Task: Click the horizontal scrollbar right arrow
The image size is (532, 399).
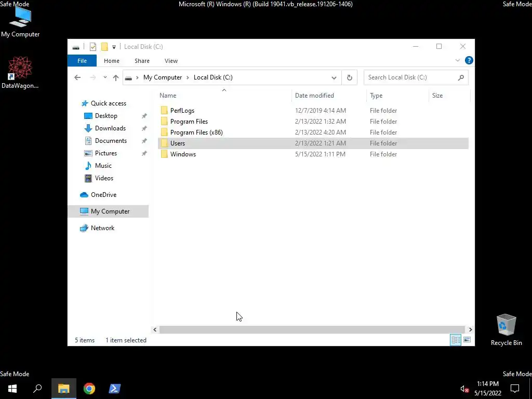Action: 470,329
